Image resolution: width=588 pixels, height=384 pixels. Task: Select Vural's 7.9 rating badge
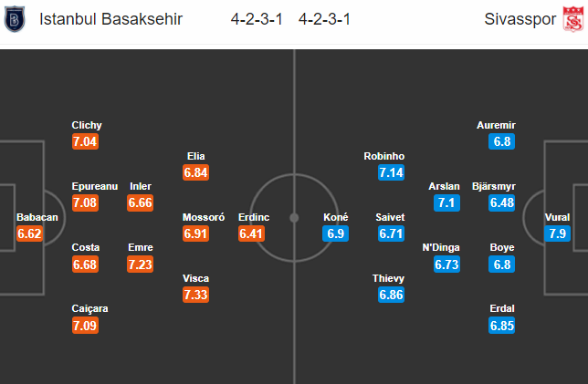[x=557, y=234]
